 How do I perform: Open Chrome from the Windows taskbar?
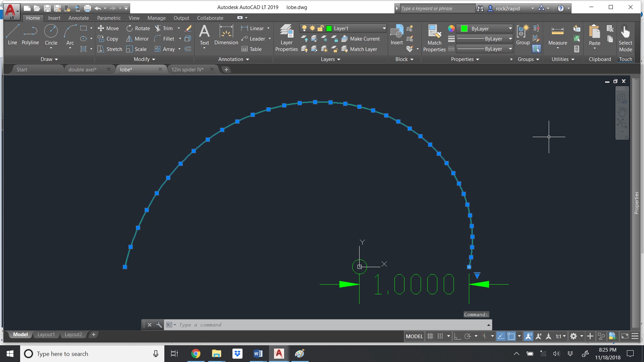[x=196, y=354]
